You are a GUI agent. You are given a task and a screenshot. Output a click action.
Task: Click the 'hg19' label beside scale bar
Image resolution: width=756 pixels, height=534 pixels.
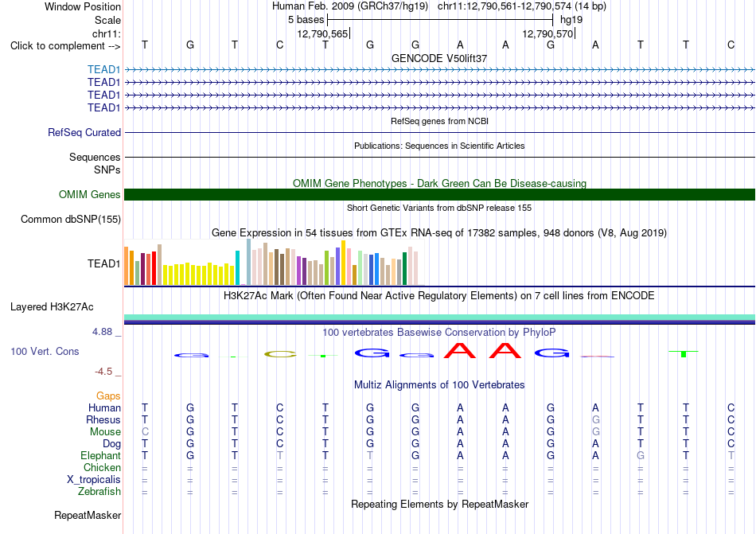[571, 20]
